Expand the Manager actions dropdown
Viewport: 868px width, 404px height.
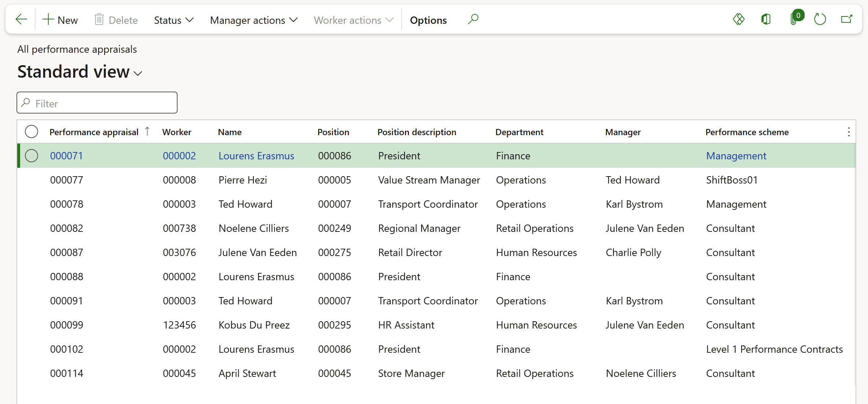254,20
